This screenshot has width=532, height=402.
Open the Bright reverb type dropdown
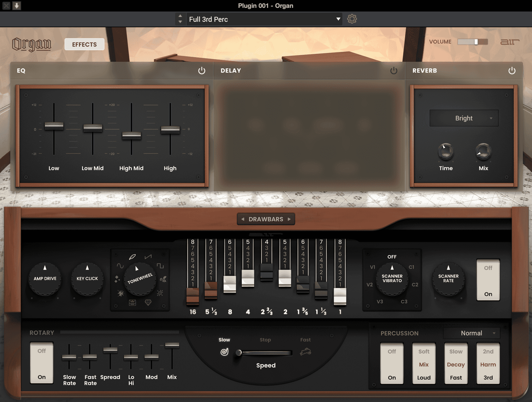point(464,118)
